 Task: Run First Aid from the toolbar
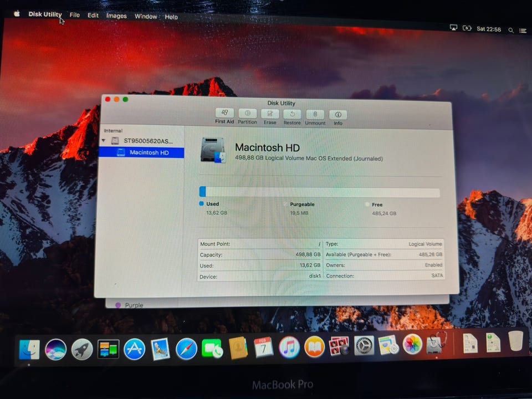[x=224, y=114]
